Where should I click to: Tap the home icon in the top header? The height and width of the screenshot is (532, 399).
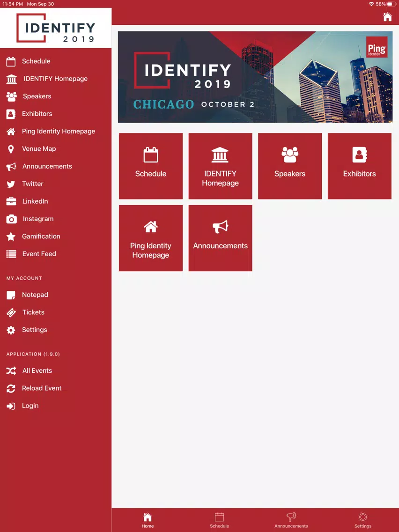click(387, 17)
